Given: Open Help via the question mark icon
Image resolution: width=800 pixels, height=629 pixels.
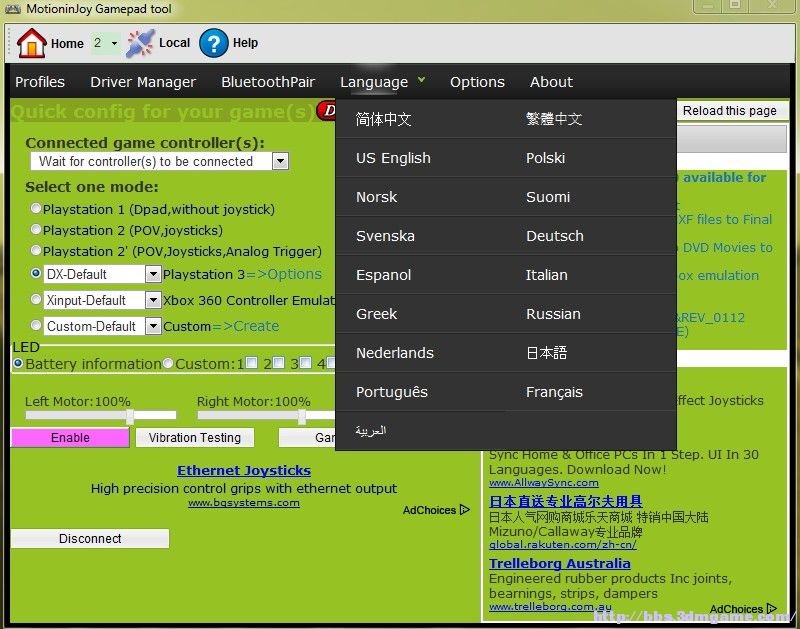Looking at the screenshot, I should pos(213,43).
